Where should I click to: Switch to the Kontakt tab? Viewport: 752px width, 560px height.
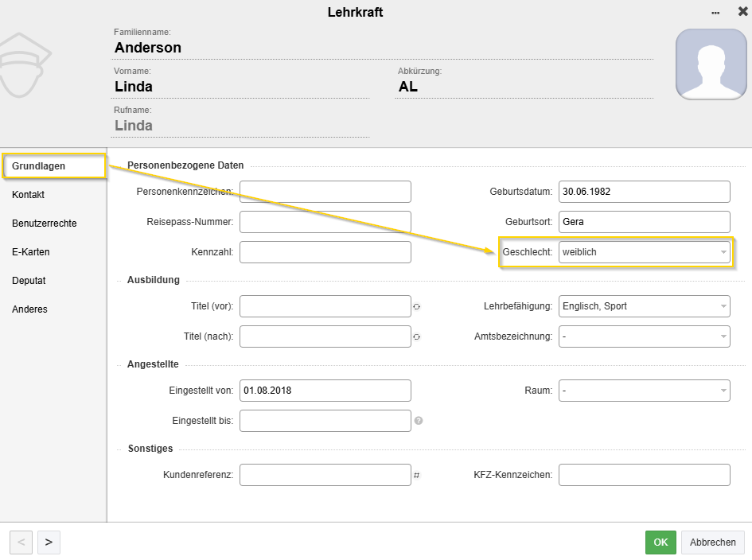29,195
